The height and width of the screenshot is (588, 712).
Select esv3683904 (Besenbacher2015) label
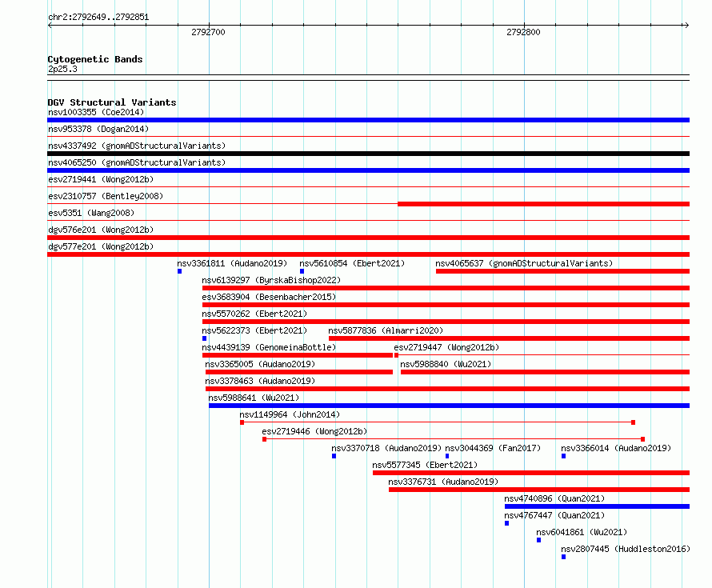click(269, 297)
